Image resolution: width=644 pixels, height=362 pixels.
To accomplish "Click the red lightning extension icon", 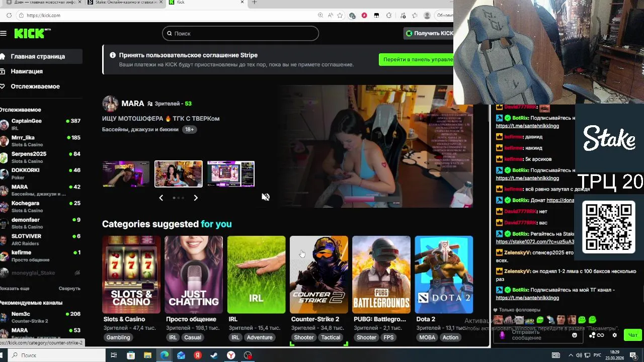I will (364, 16).
